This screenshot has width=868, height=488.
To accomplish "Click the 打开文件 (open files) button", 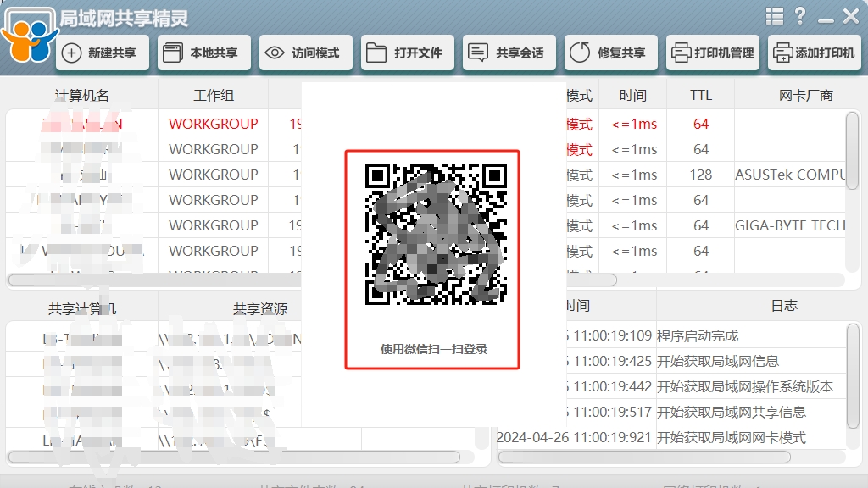I will pyautogui.click(x=408, y=53).
